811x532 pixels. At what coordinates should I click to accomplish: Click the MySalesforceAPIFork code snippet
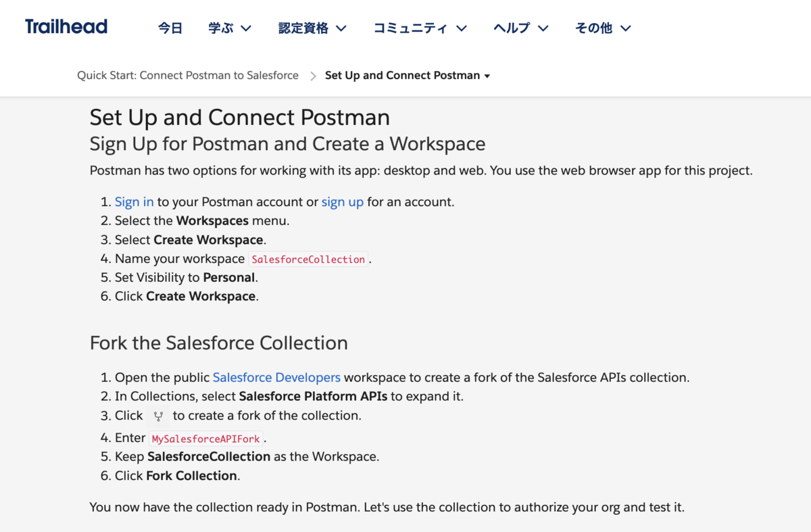coord(205,439)
